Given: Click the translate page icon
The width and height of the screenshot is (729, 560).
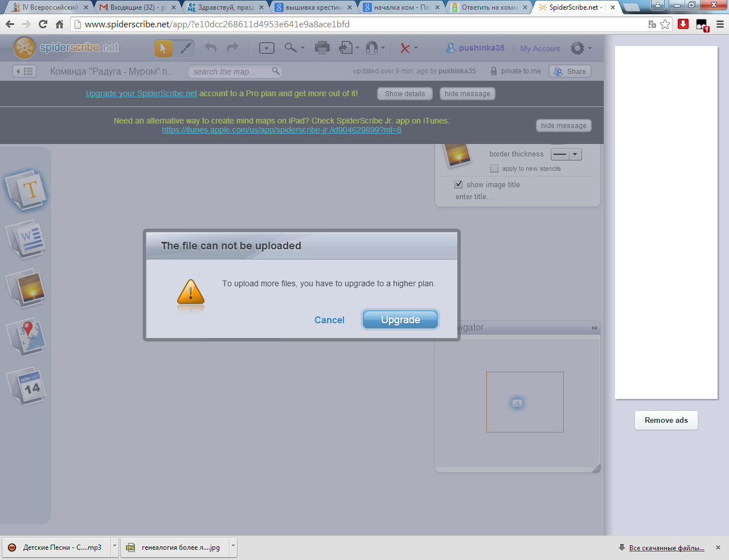Looking at the screenshot, I should [x=652, y=24].
